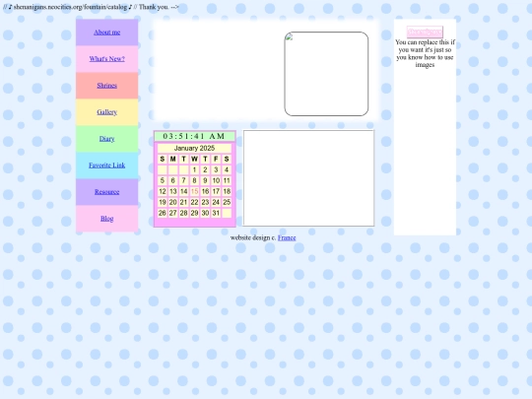Select January 8 on the calendar
532x399 pixels.
[x=194, y=180]
